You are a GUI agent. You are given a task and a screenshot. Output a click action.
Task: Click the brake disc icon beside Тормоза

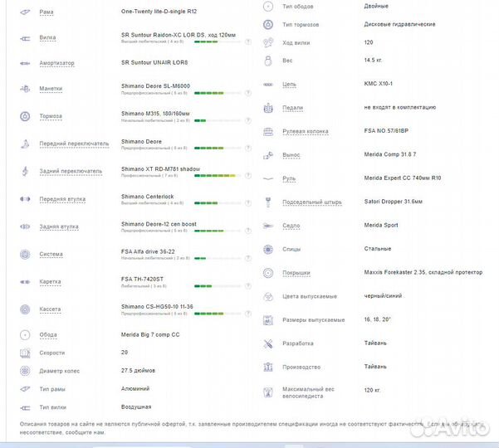pos(23,116)
